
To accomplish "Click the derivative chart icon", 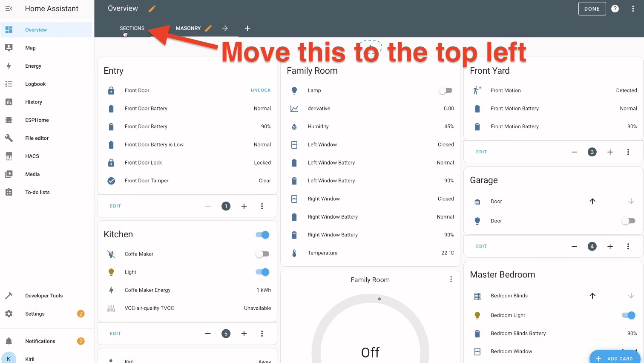I will pyautogui.click(x=294, y=109).
